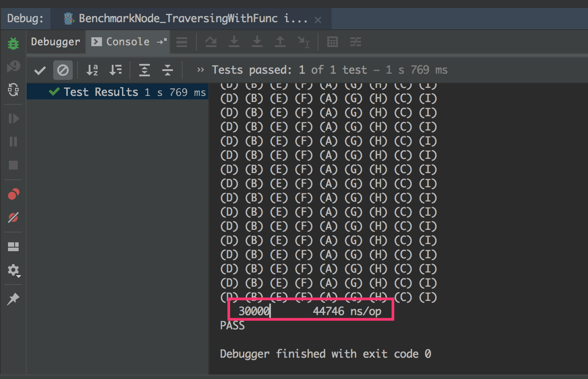Viewport: 588px width, 379px height.
Task: Click the Show Execution Point lines icon
Action: pos(182,42)
